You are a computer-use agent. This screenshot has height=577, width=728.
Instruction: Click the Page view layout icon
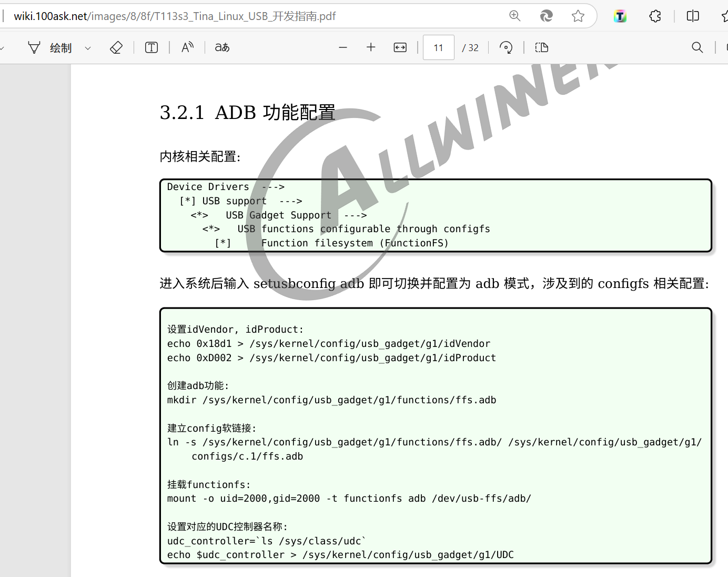click(542, 47)
